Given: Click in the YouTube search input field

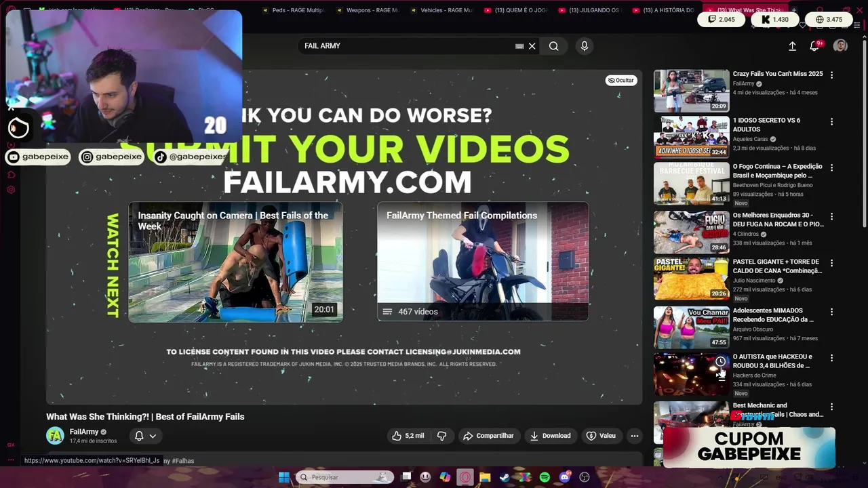Looking at the screenshot, I should pos(407,46).
